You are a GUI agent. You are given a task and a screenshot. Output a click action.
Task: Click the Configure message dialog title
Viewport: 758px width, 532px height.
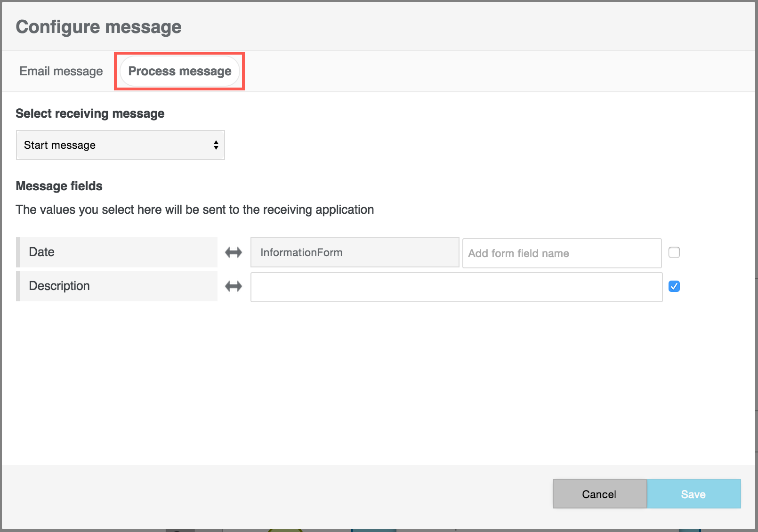[x=98, y=26]
